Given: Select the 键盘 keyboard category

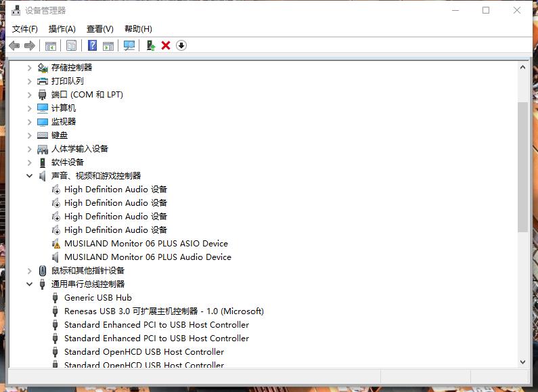Looking at the screenshot, I should coord(60,135).
